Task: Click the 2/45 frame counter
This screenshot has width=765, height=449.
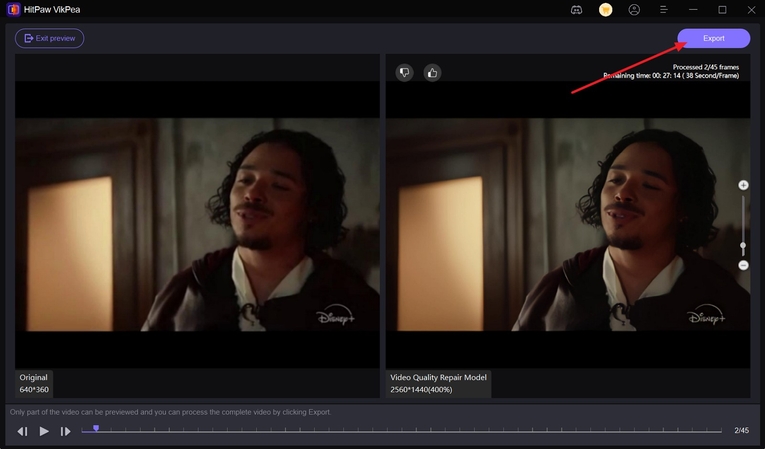Action: 742,430
